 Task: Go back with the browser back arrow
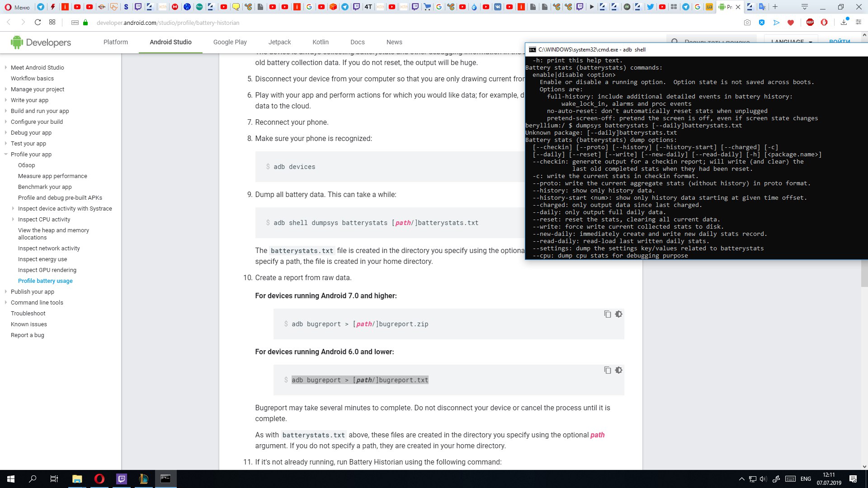9,23
